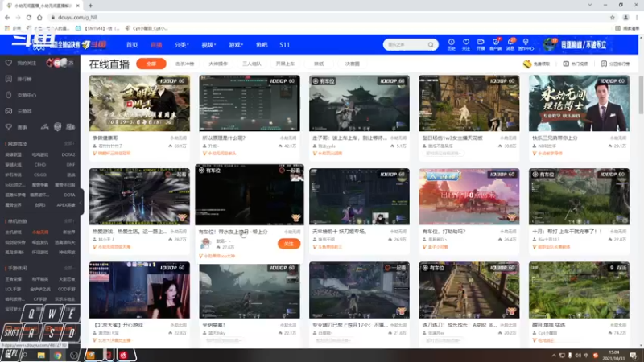
Task: Expand the 视频 dropdown menu
Action: (x=208, y=45)
